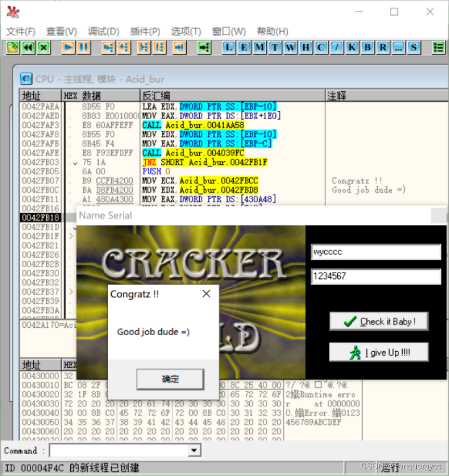Open debugger appearance options via the rightmost toolbar icon
This screenshot has height=476, width=449.
click(438, 47)
